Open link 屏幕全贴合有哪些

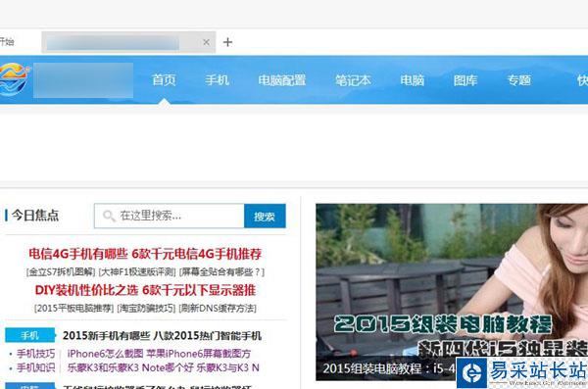(x=221, y=271)
